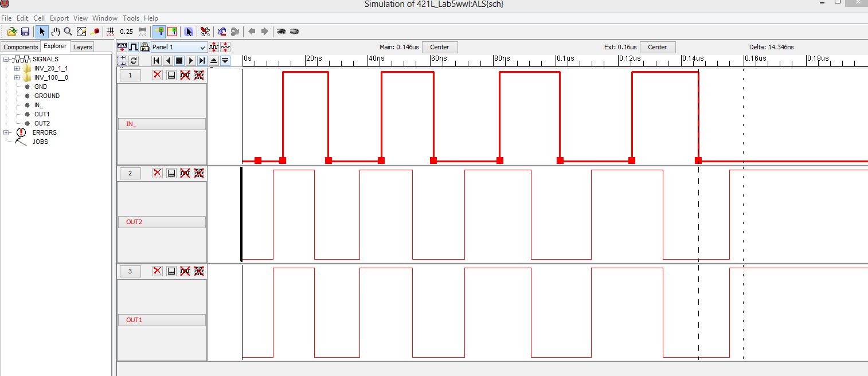
Task: Add a new waveform panel
Action: click(x=122, y=47)
